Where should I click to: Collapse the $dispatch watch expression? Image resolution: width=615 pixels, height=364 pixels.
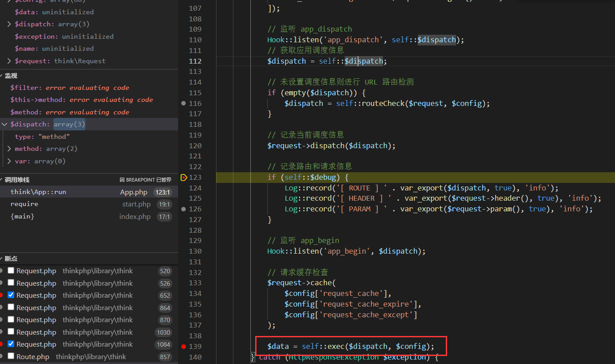coord(4,124)
